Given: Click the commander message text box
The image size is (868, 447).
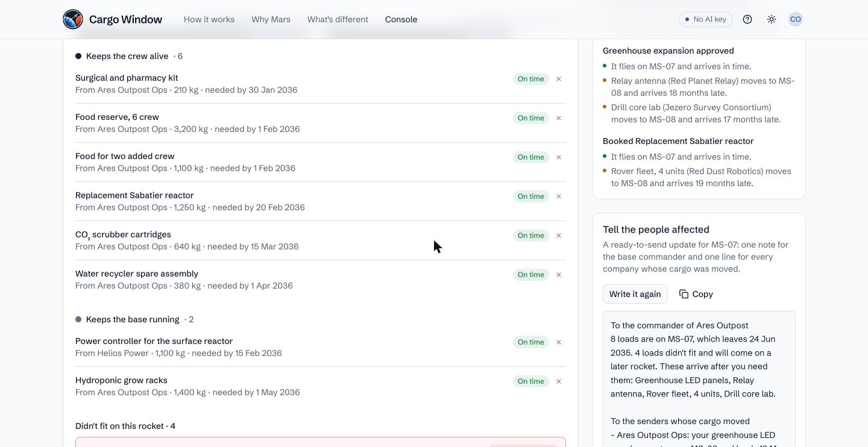Looking at the screenshot, I should click(x=699, y=380).
